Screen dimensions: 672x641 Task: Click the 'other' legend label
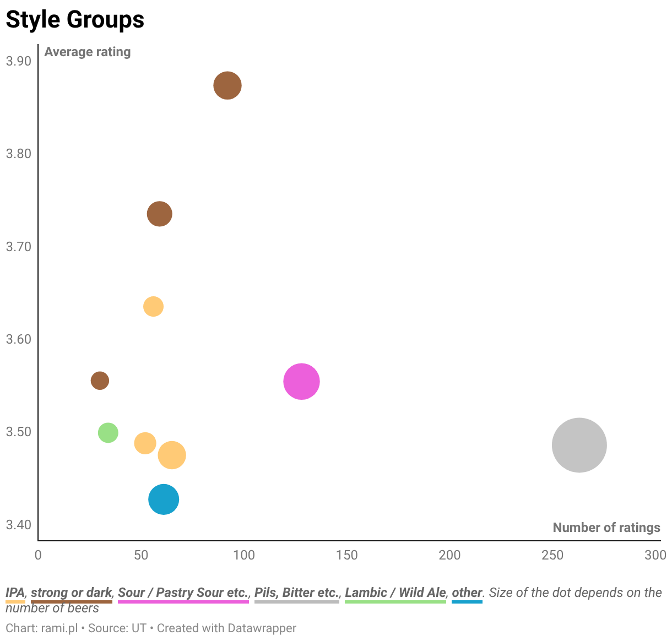[x=467, y=593]
